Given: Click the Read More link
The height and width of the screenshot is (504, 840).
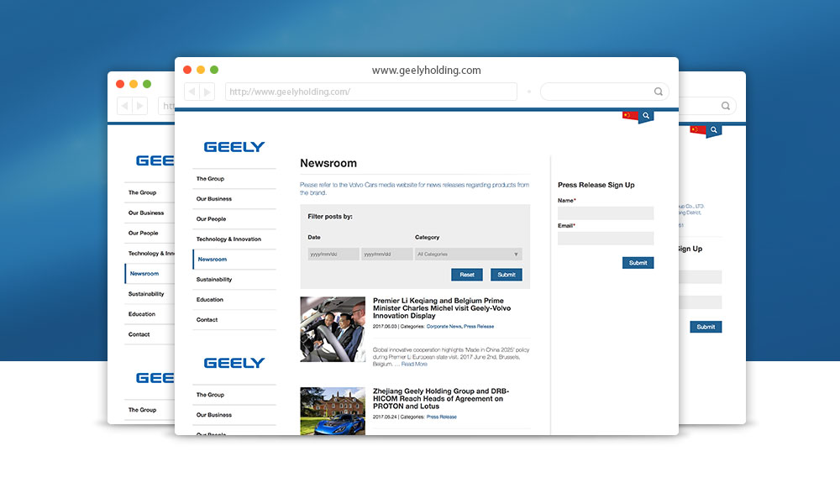Looking at the screenshot, I should (x=414, y=365).
